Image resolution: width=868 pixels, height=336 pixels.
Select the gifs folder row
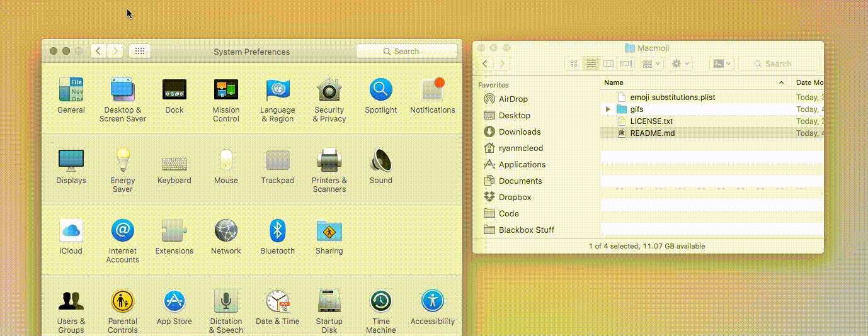click(712, 109)
